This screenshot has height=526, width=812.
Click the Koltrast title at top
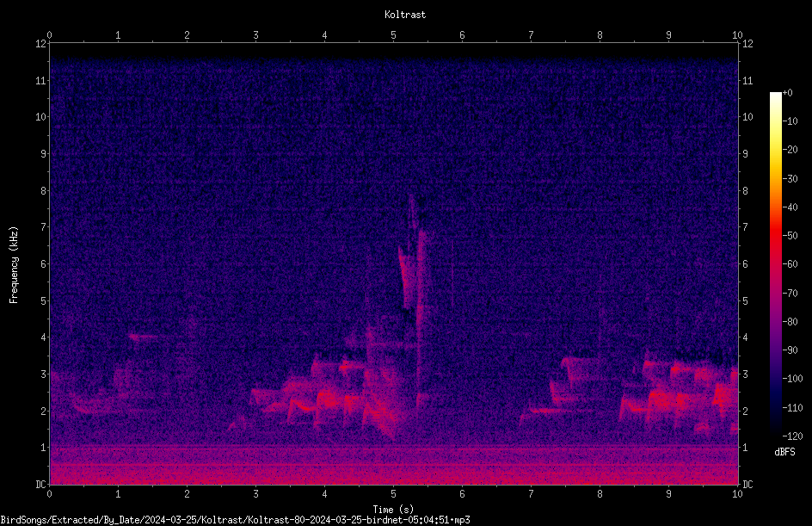point(405,15)
